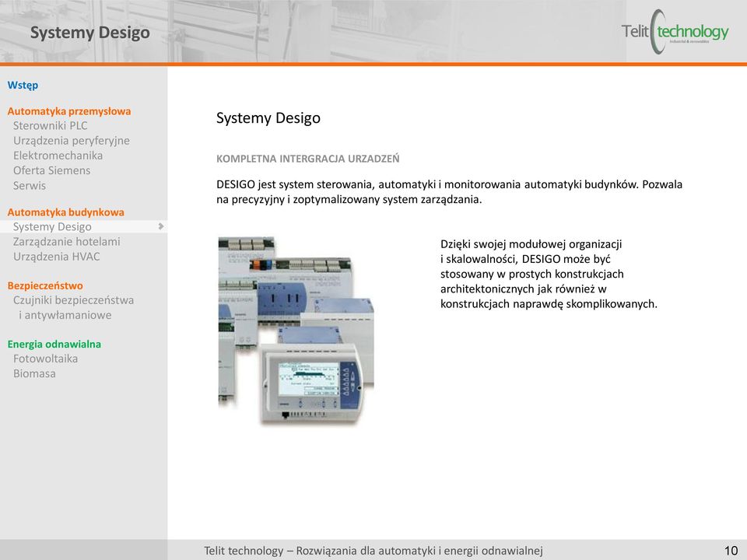
Task: Click the Systemy Desigo title in header banner
Action: click(x=90, y=33)
